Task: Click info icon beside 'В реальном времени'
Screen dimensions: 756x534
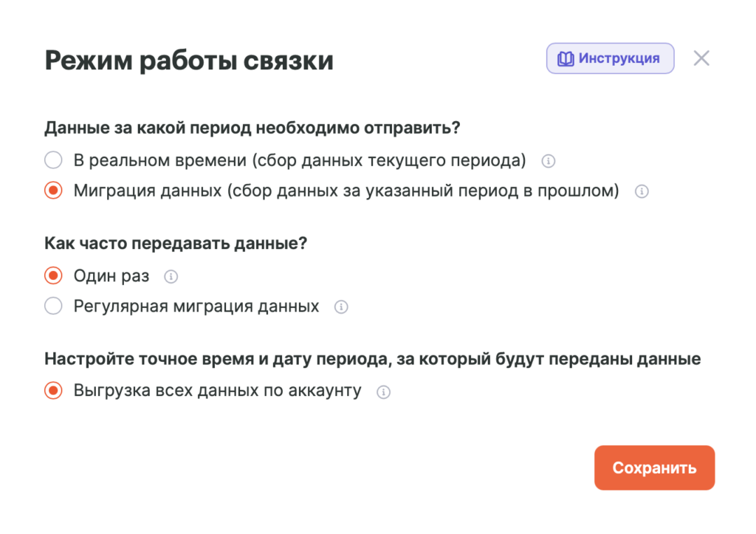Action: (549, 161)
